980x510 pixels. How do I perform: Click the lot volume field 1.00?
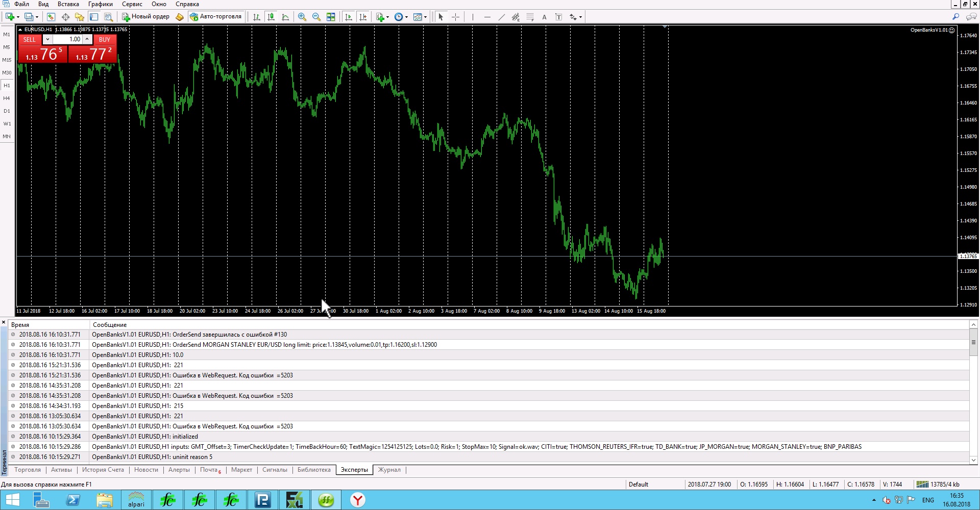pyautogui.click(x=67, y=39)
